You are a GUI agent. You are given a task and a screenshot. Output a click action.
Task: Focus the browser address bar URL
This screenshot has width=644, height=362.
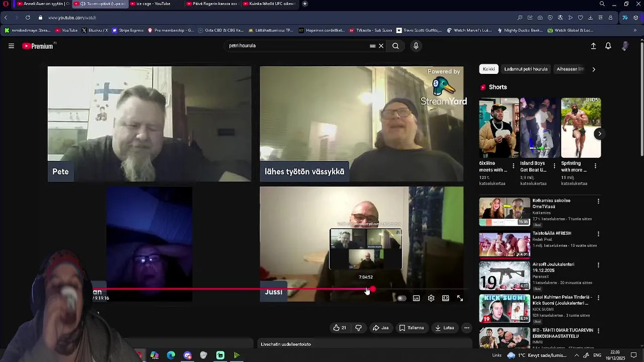coord(72,18)
